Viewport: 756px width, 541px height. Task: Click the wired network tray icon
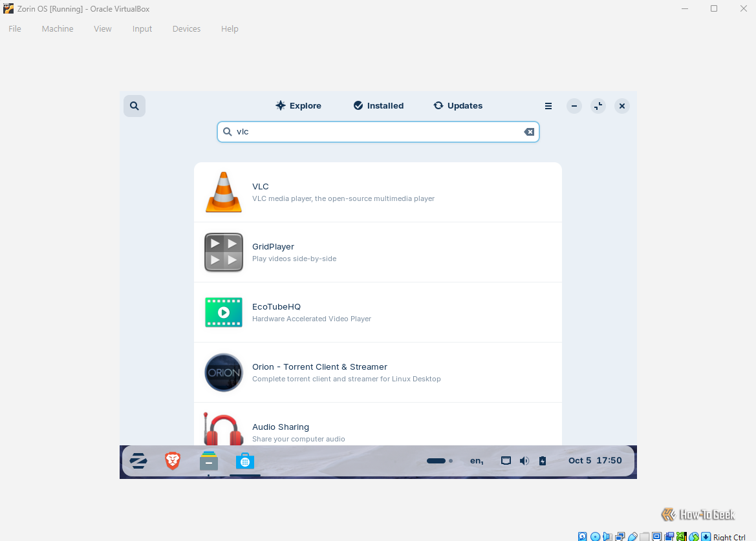(x=506, y=461)
